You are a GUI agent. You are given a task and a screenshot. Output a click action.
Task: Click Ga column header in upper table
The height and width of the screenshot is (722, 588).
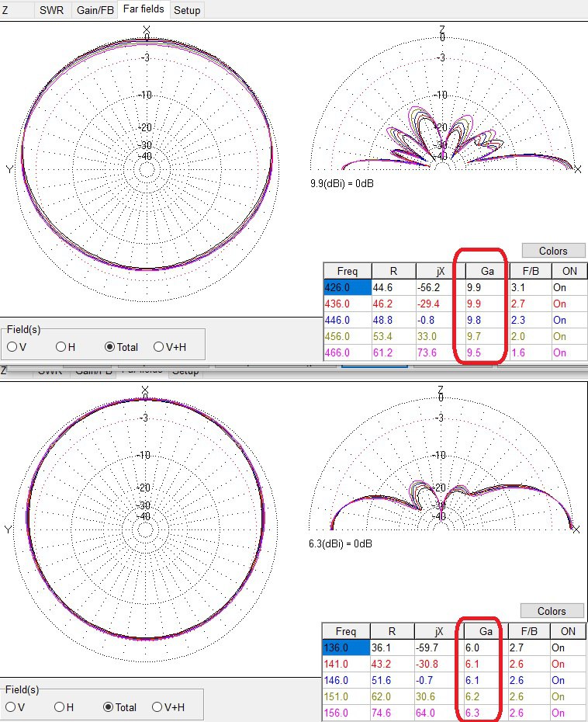click(487, 271)
